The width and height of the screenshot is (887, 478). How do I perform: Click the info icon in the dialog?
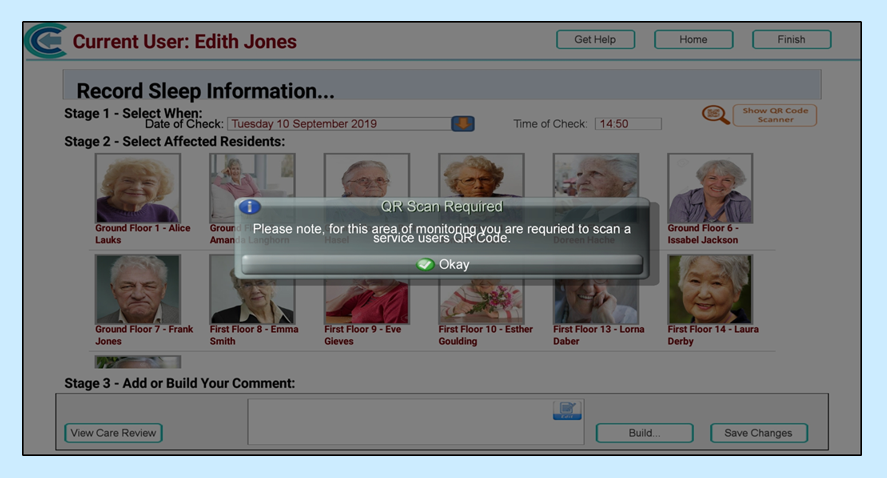pos(249,206)
